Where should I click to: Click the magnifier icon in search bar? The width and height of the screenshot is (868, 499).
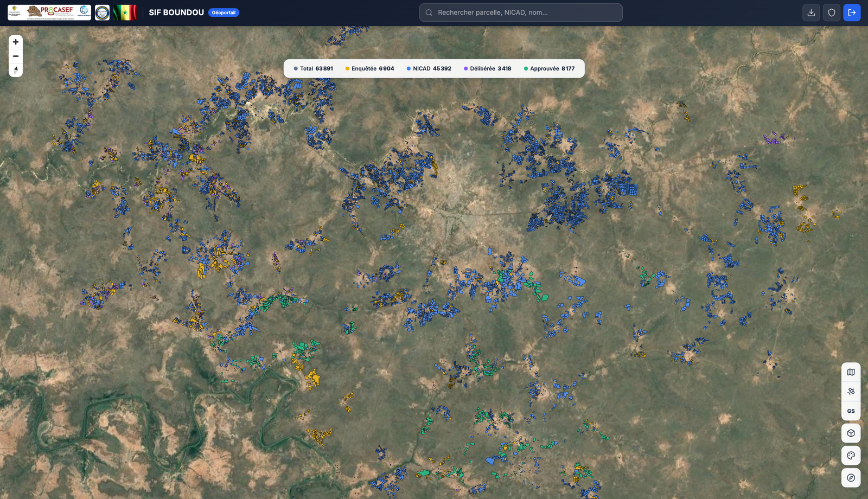point(429,12)
